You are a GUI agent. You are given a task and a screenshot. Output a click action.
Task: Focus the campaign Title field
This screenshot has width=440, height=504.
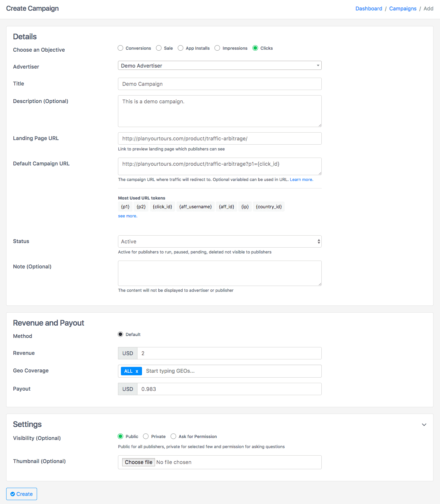click(x=220, y=84)
